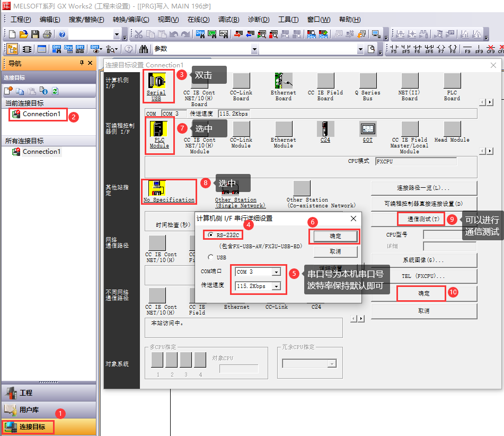The height and width of the screenshot is (436, 504).
Task: Confirm serial settings with 确定 in dialog
Action: click(335, 236)
